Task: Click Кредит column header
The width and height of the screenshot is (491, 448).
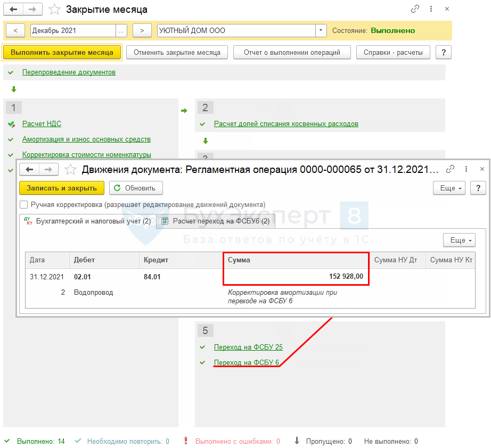Action: pyautogui.click(x=181, y=260)
